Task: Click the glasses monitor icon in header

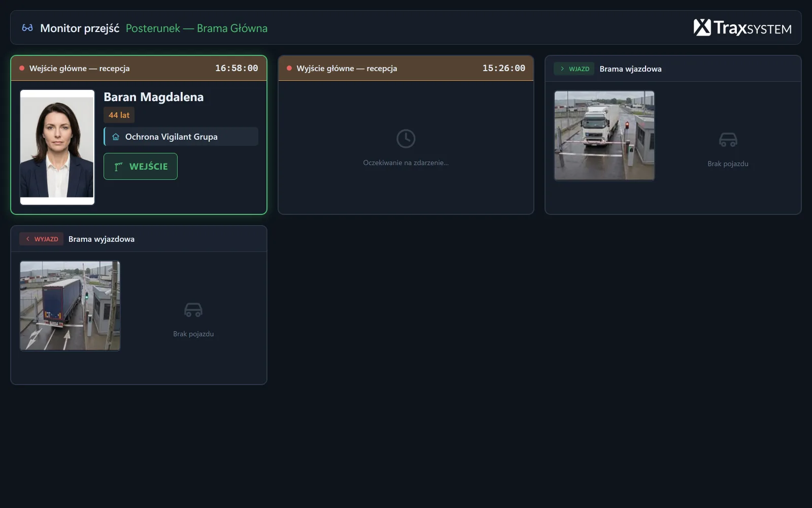Action: (27, 28)
